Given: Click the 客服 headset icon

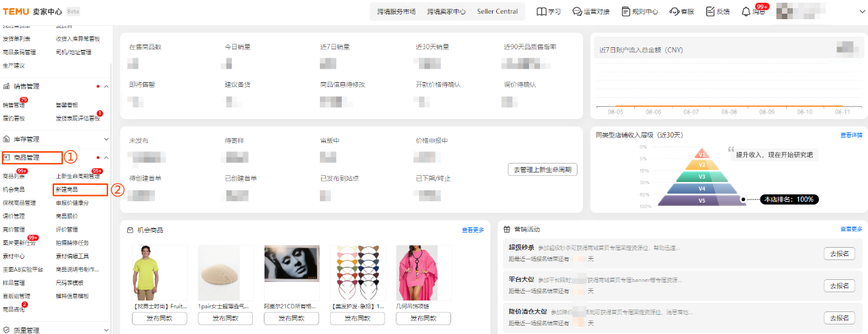Looking at the screenshot, I should tap(674, 12).
